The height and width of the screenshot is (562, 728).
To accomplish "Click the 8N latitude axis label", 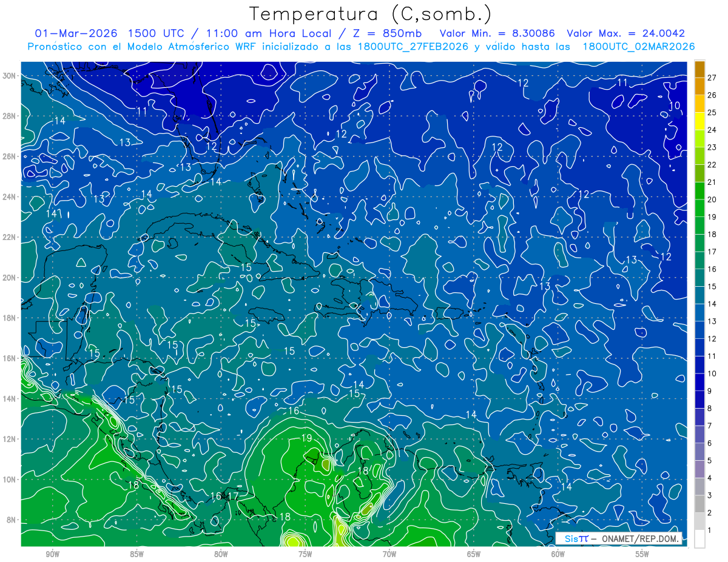I will pyautogui.click(x=12, y=520).
